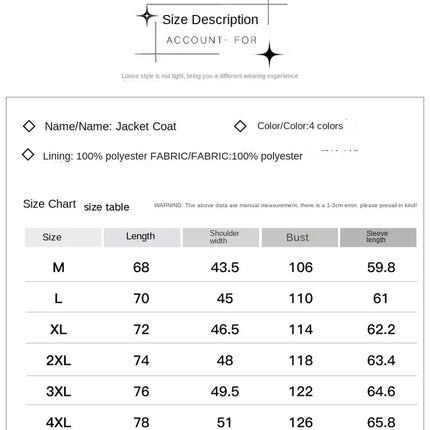The width and height of the screenshot is (430, 430).
Task: Click the large black sparkle star under ACCOUNT-FOR
Action: tap(269, 55)
